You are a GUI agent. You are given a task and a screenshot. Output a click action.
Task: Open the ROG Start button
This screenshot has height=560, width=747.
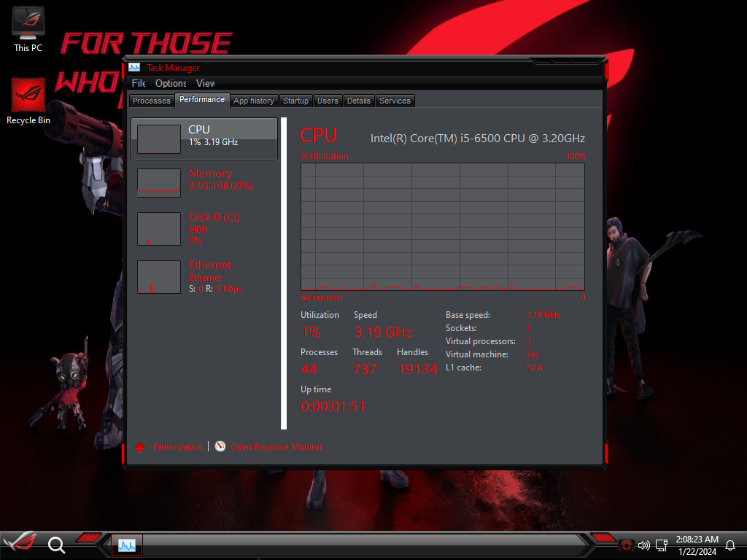click(20, 543)
